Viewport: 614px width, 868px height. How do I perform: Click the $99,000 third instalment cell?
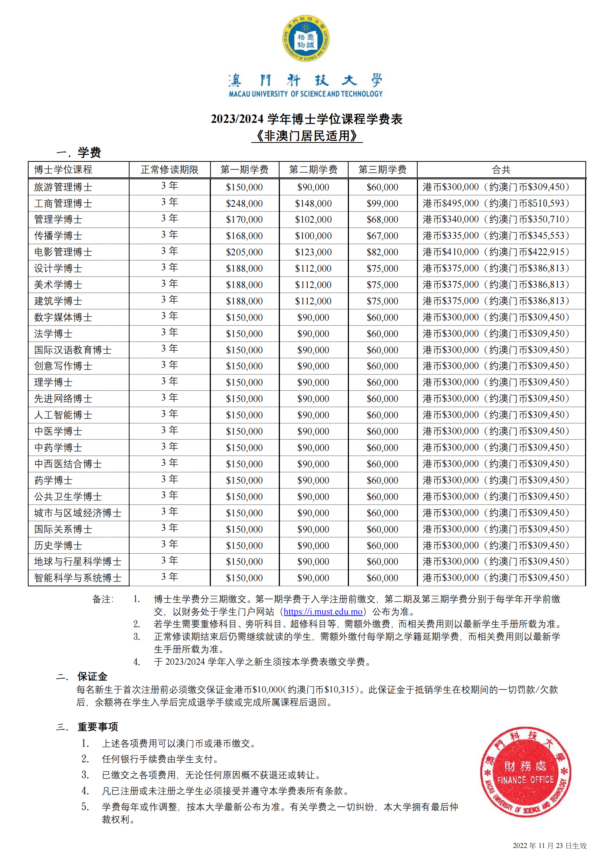382,203
